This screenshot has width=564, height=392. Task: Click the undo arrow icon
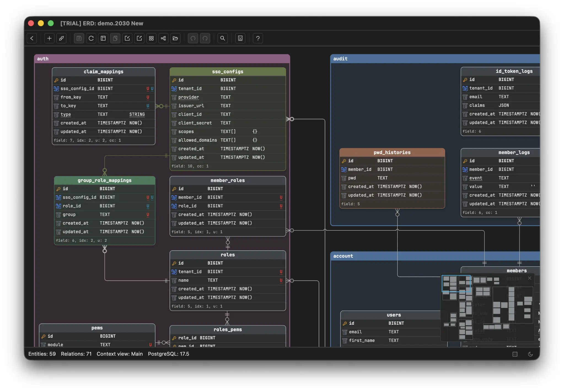point(193,38)
